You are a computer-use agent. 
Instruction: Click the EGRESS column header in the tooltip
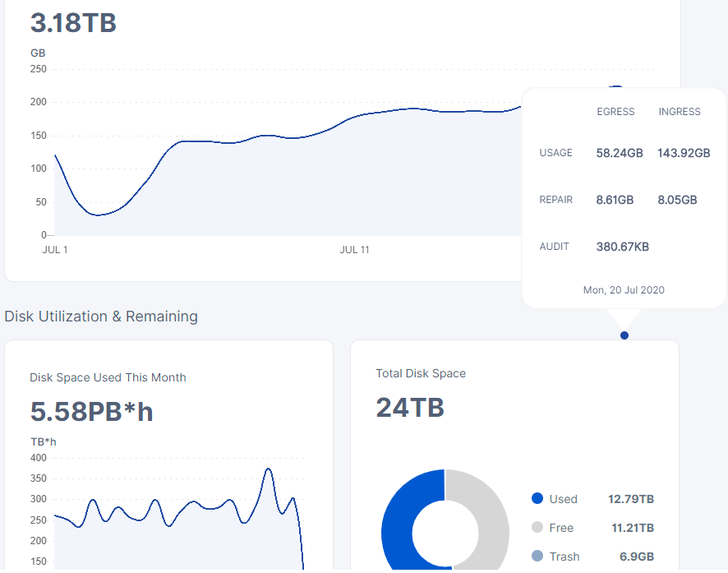(615, 112)
